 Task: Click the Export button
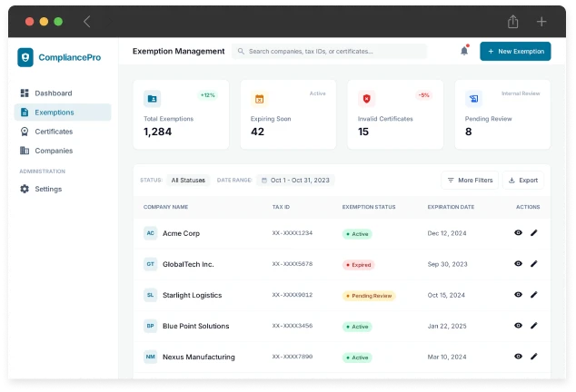point(523,181)
